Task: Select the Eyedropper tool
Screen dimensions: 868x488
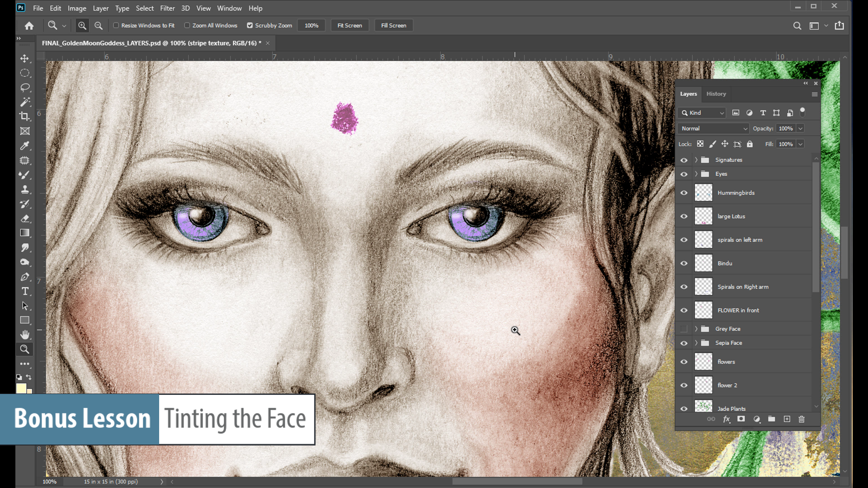Action: [x=25, y=145]
